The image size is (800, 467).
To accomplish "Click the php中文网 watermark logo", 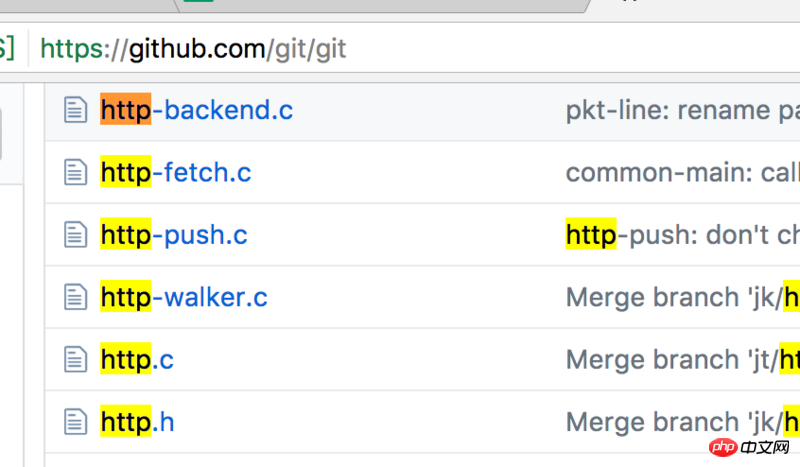I will pyautogui.click(x=749, y=447).
